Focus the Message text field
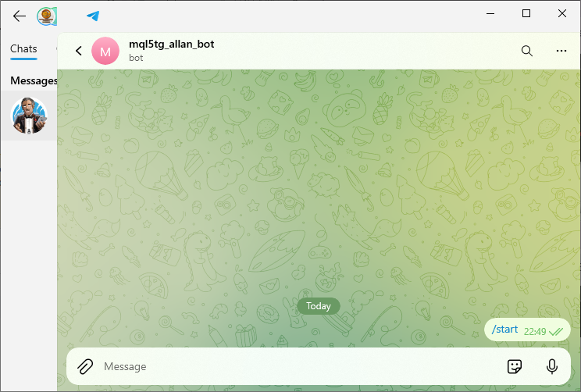This screenshot has height=392, width=581. pyautogui.click(x=300, y=366)
